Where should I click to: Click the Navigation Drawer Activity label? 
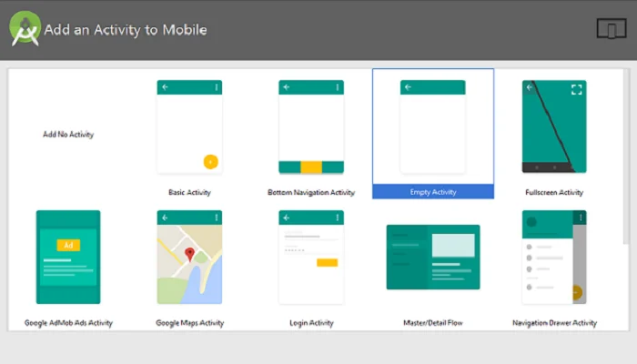(554, 323)
